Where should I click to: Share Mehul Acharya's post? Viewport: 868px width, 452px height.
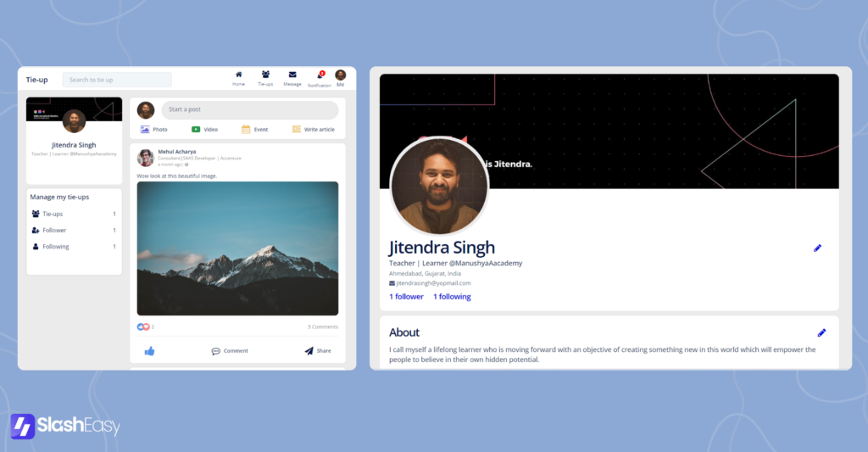pyautogui.click(x=318, y=351)
